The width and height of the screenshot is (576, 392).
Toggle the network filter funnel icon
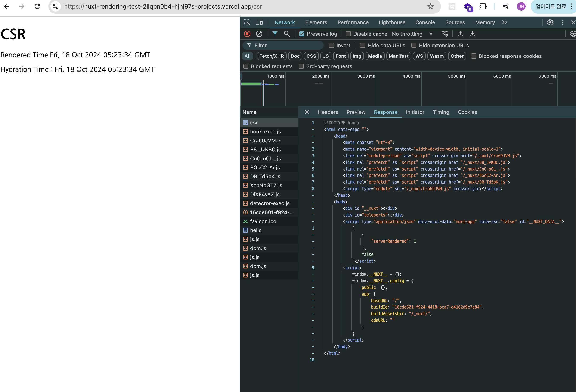275,34
